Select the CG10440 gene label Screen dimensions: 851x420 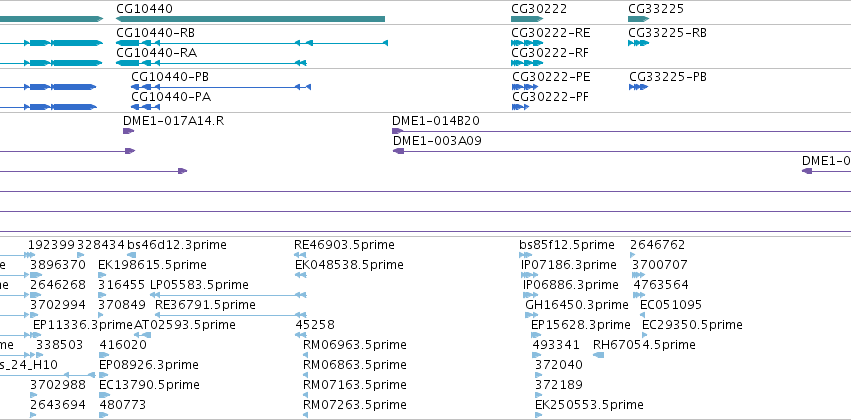click(x=144, y=9)
